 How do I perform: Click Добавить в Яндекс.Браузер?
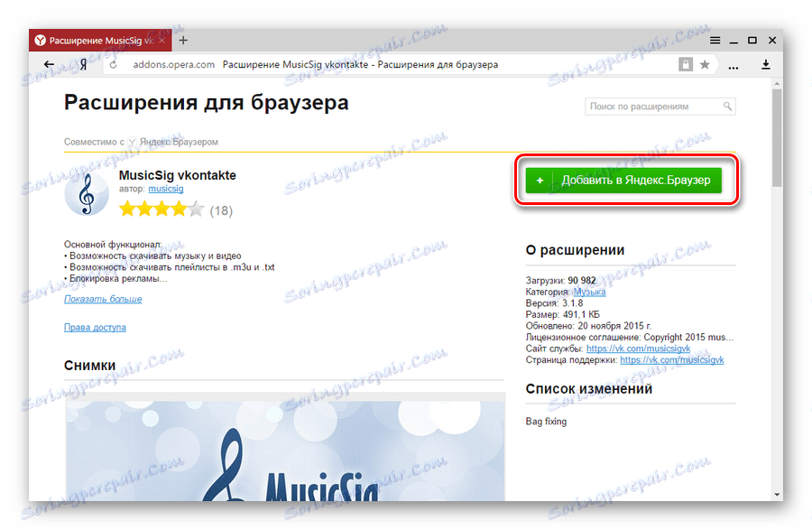point(623,181)
